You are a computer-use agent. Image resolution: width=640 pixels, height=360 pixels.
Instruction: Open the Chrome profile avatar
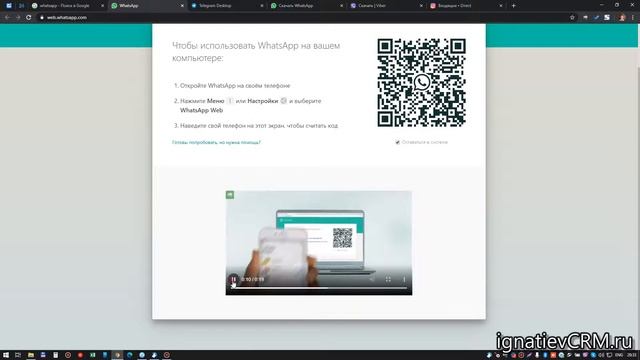(622, 18)
